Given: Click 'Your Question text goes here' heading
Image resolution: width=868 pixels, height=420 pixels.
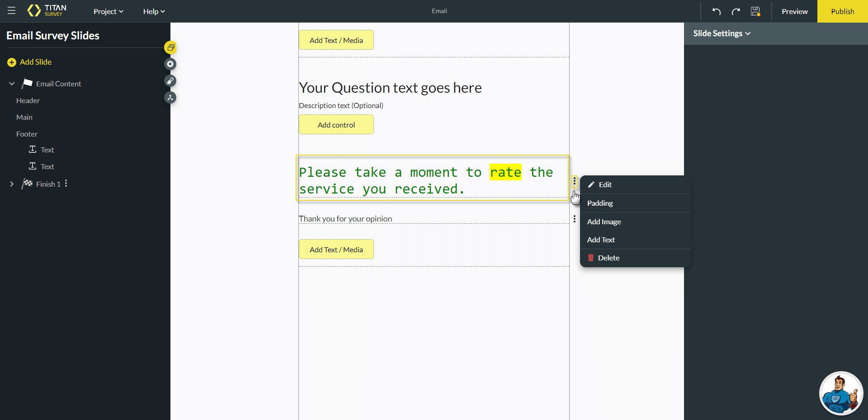Looking at the screenshot, I should tap(390, 87).
